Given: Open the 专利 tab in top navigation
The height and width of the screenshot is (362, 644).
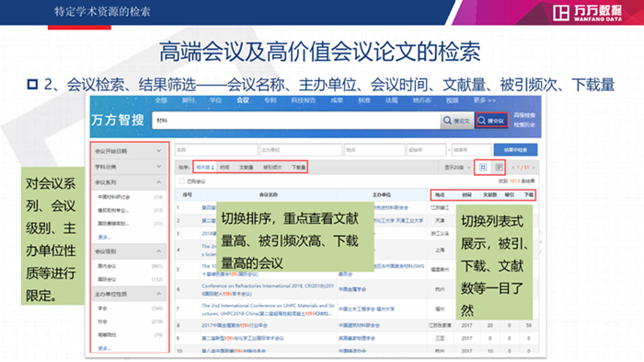Looking at the screenshot, I should 270,100.
